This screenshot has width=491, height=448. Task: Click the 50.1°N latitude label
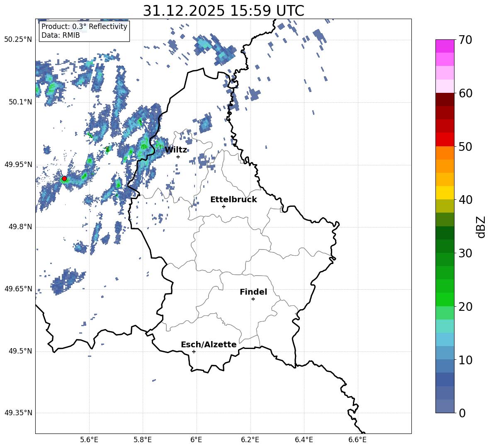20,102
